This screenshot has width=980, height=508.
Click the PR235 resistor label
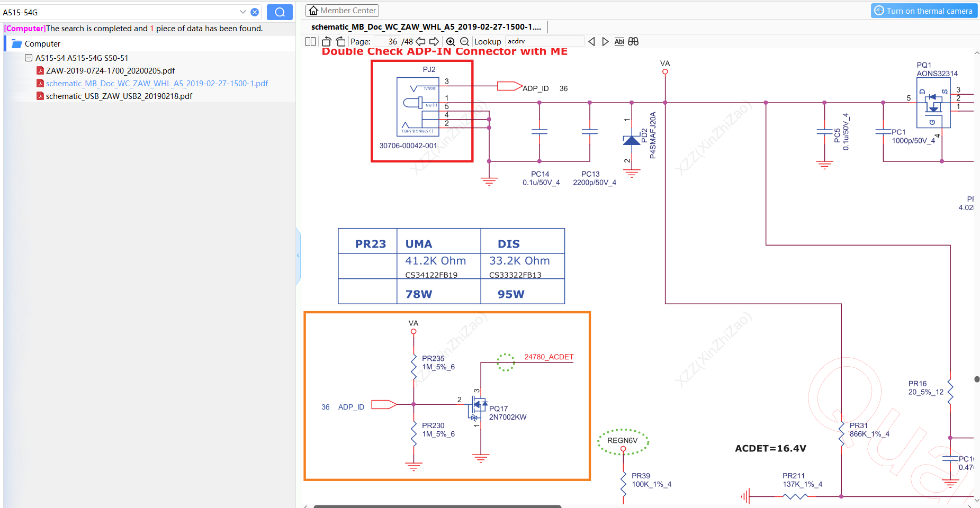[433, 358]
